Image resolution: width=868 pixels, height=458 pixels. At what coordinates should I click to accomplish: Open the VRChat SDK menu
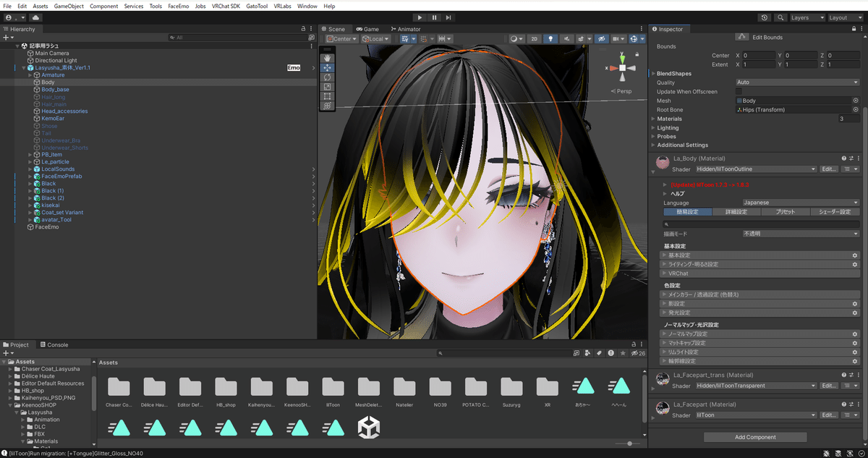[x=225, y=6]
